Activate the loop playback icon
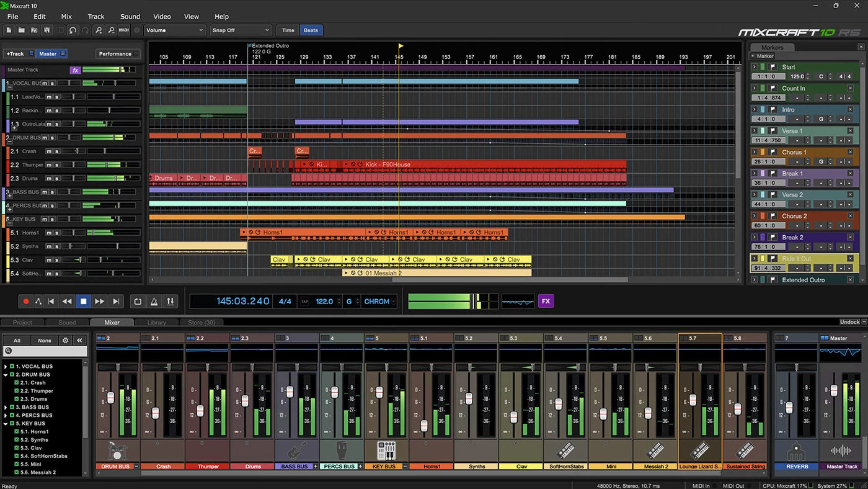The image size is (868, 489). point(138,301)
